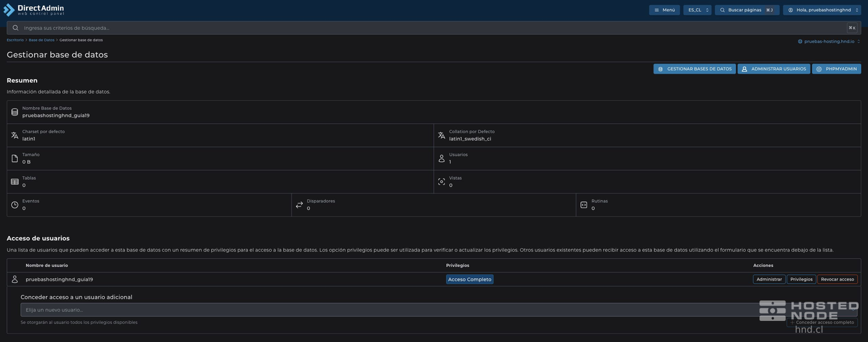Click the Tablas table icon
Screen dimensions: 868x342
tap(15, 182)
